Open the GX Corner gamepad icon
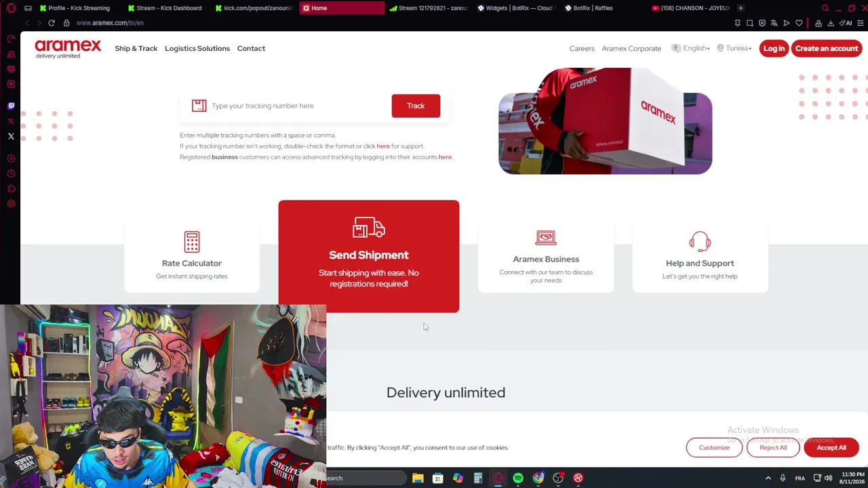The height and width of the screenshot is (488, 868). pos(28,8)
